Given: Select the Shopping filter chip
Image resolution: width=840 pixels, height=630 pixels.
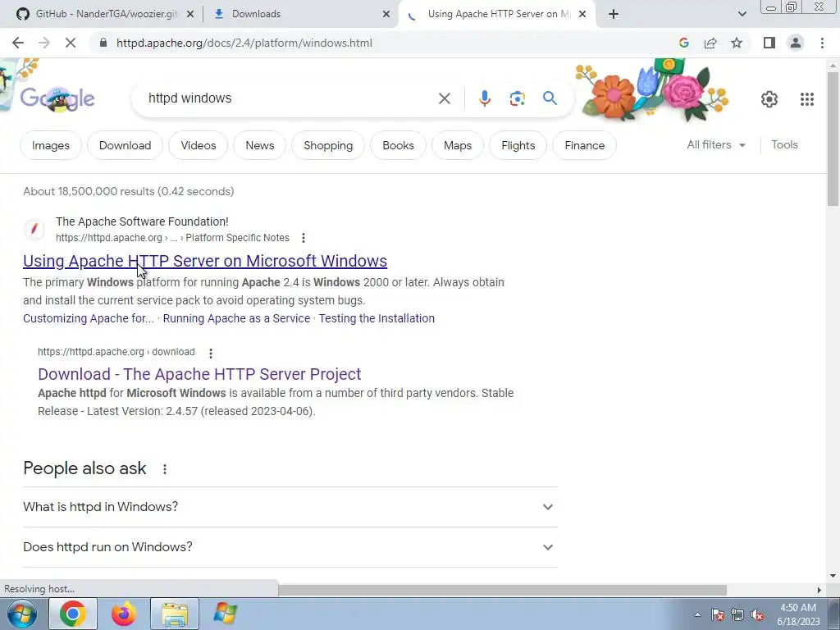Looking at the screenshot, I should 328,145.
